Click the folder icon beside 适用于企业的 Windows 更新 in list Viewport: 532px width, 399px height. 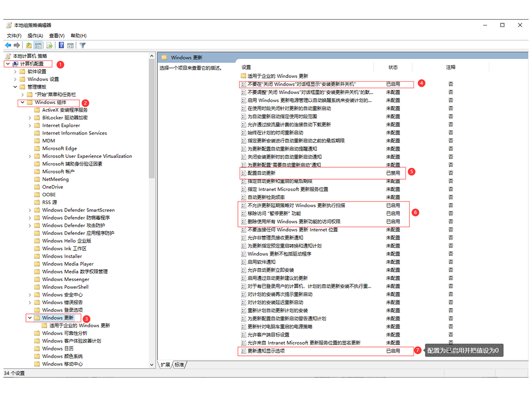[x=243, y=76]
